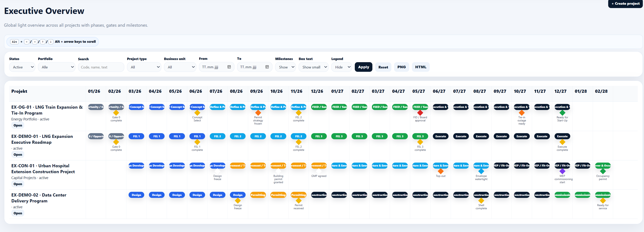Open the From date calendar picker
This screenshot has height=232, width=644.
(229, 67)
